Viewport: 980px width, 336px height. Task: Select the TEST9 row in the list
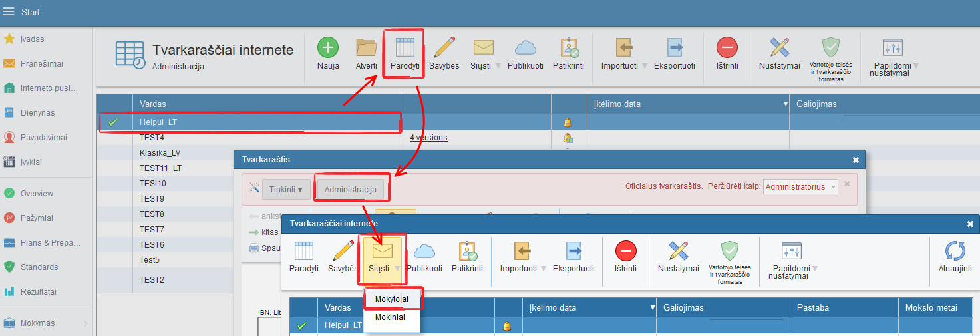click(152, 198)
